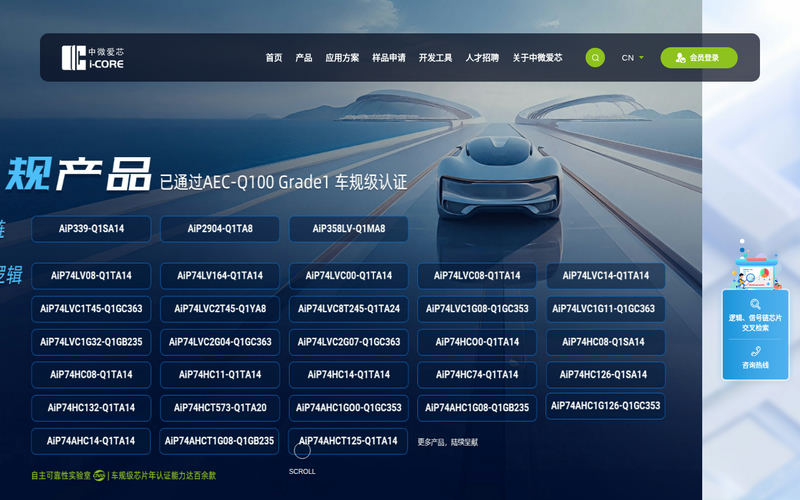Screen dimensions: 800x500
Task: Select the 应用方案 navigation item
Action: point(342,58)
